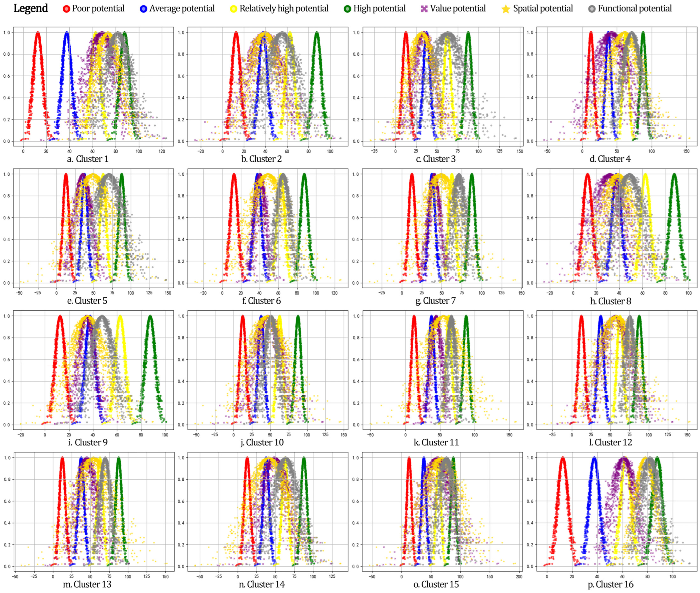Click the 'k. Cluster 11' caption
The width and height of the screenshot is (700, 593).
(x=436, y=442)
